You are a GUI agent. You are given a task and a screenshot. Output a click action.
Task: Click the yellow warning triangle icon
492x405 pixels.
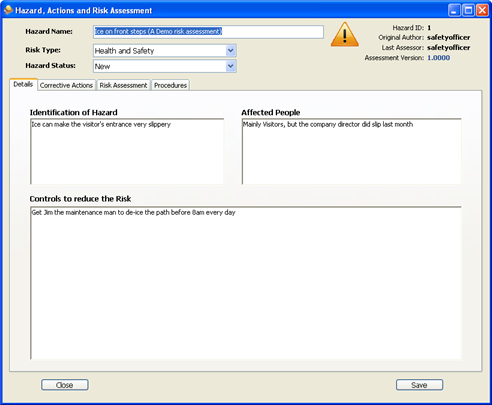345,35
